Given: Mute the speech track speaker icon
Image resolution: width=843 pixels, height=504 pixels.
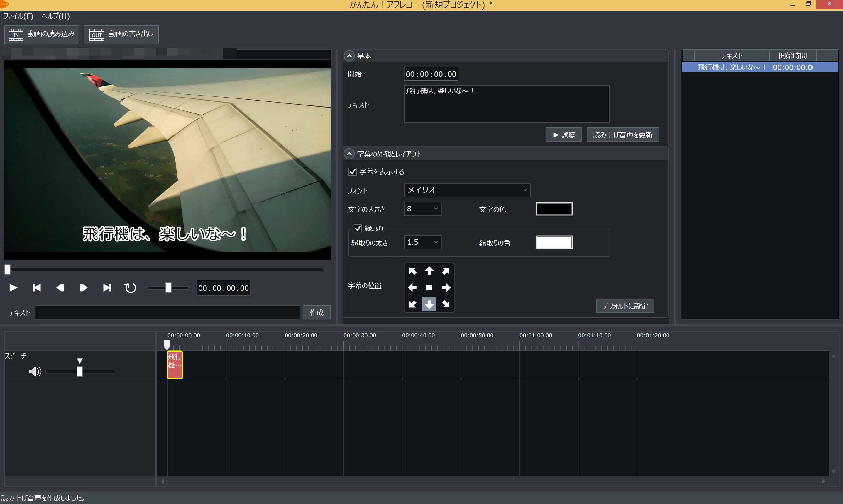Looking at the screenshot, I should (x=35, y=372).
